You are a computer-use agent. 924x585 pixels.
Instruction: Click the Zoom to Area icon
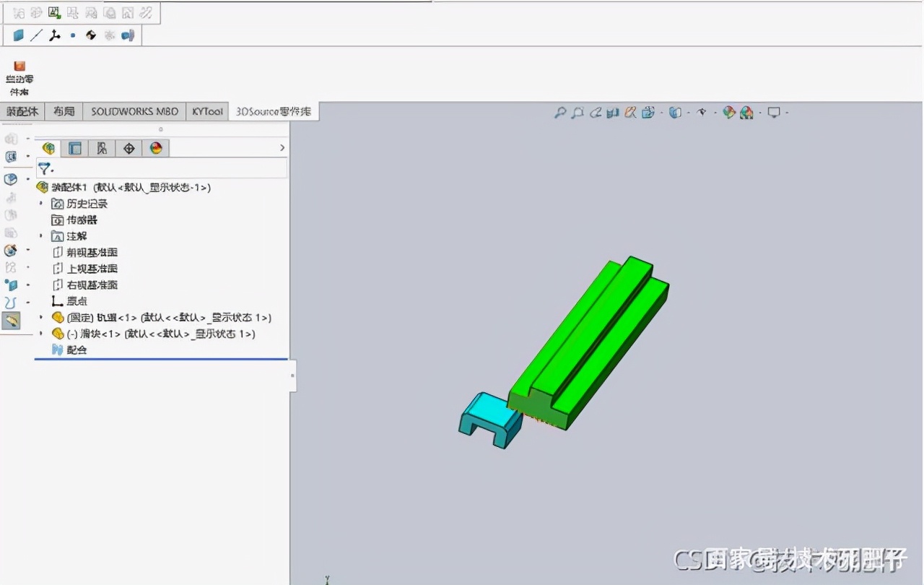577,113
